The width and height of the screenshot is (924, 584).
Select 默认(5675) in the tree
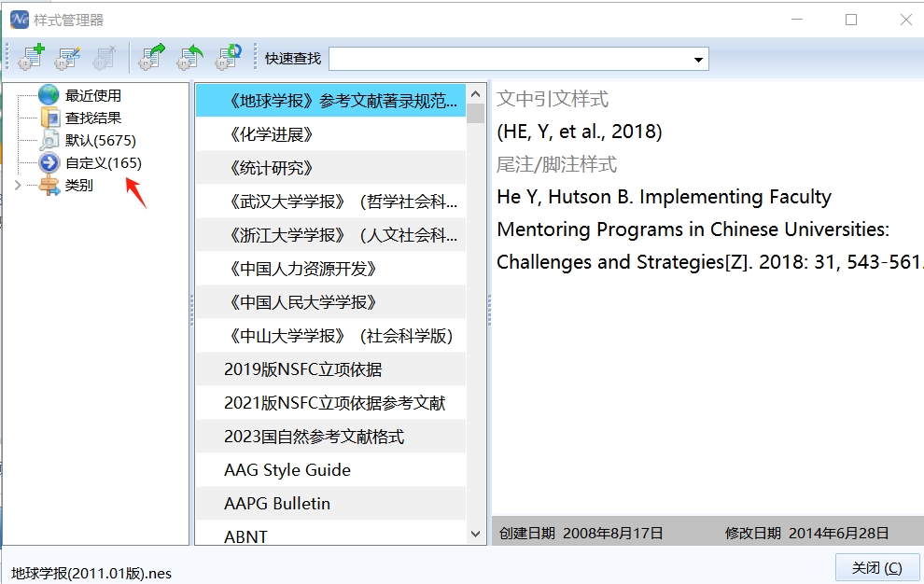pos(100,140)
